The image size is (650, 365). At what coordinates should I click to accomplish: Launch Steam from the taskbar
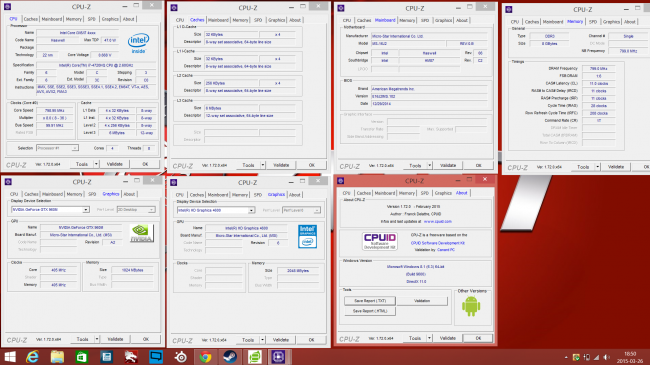(230, 357)
